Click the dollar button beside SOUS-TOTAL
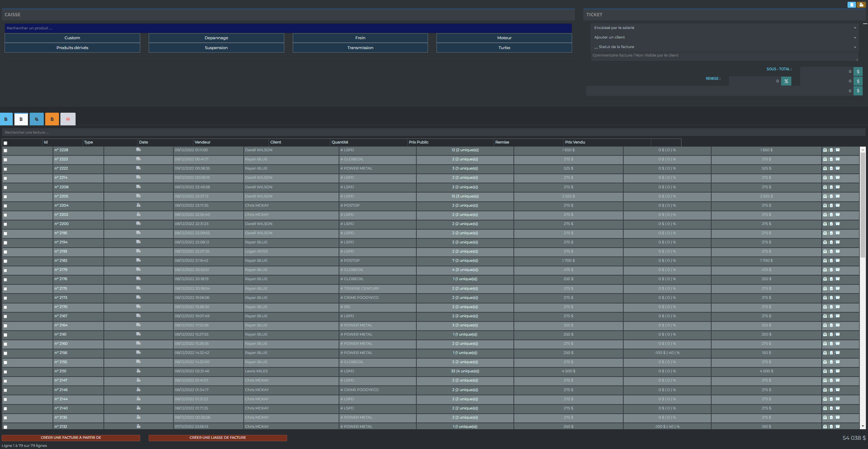Viewport: 868px width, 449px height. tap(858, 72)
